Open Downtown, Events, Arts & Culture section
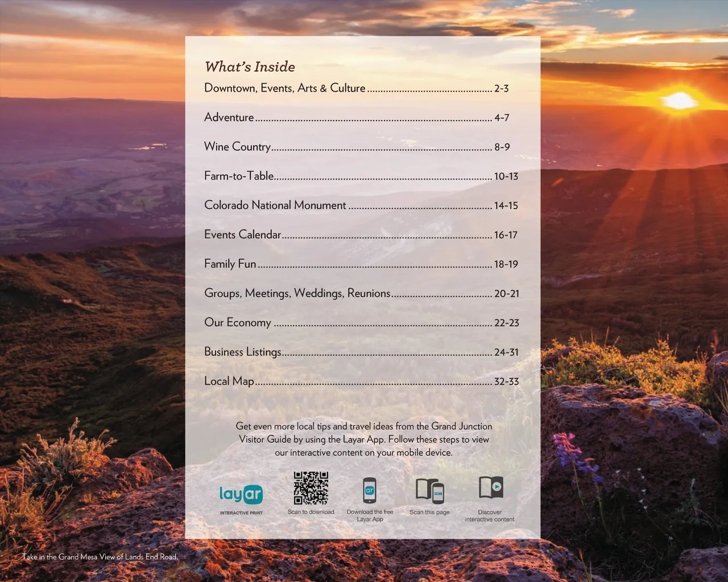 [x=285, y=88]
